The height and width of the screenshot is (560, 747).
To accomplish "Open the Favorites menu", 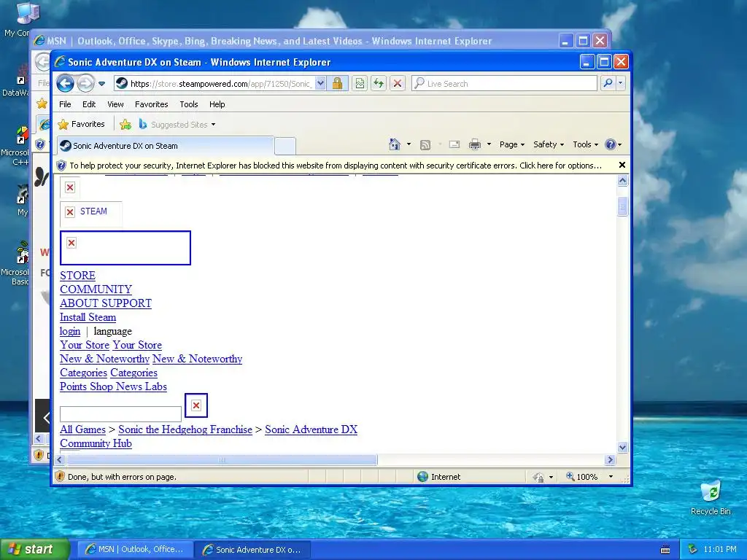I will pos(152,104).
